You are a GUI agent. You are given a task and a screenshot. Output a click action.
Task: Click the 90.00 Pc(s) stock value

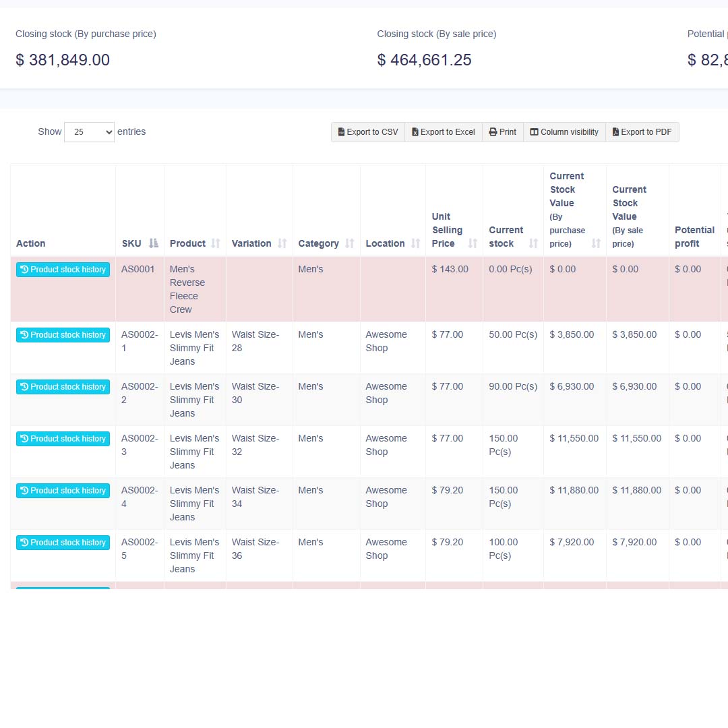click(x=512, y=387)
